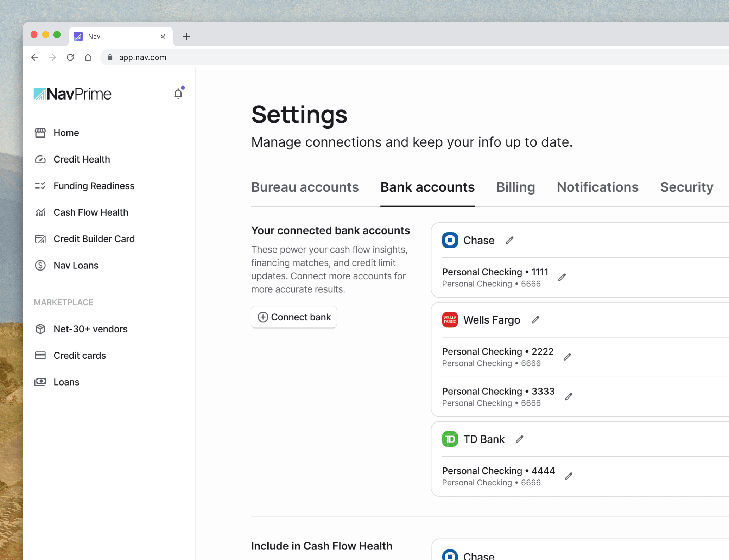This screenshot has height=560, width=729.
Task: Reload the current page
Action: coord(70,57)
